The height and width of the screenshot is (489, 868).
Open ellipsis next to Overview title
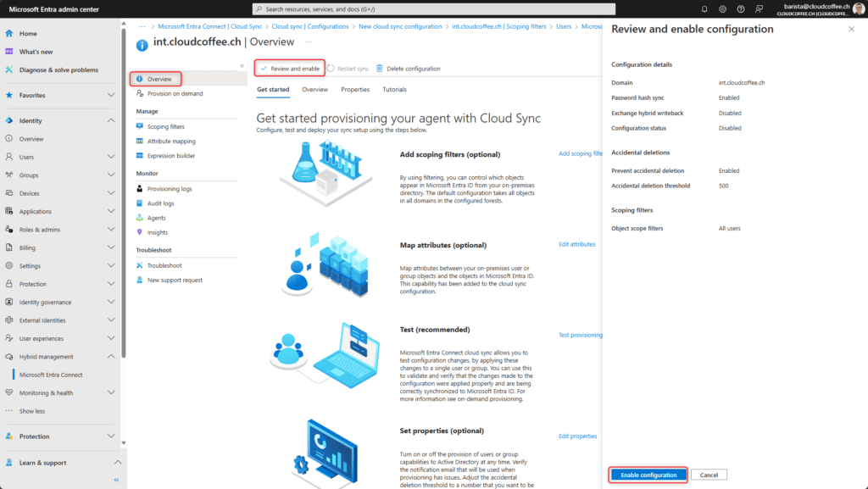pyautogui.click(x=309, y=42)
